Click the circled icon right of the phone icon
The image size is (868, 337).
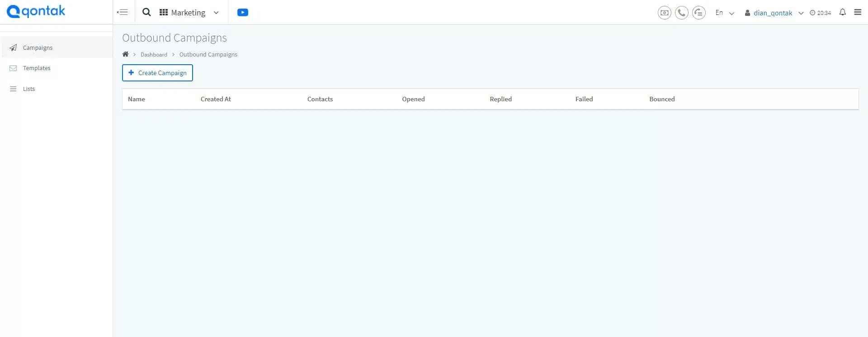click(698, 13)
